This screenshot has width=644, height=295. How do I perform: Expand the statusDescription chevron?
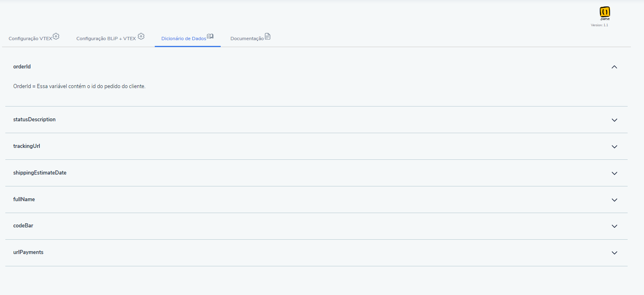tap(614, 120)
